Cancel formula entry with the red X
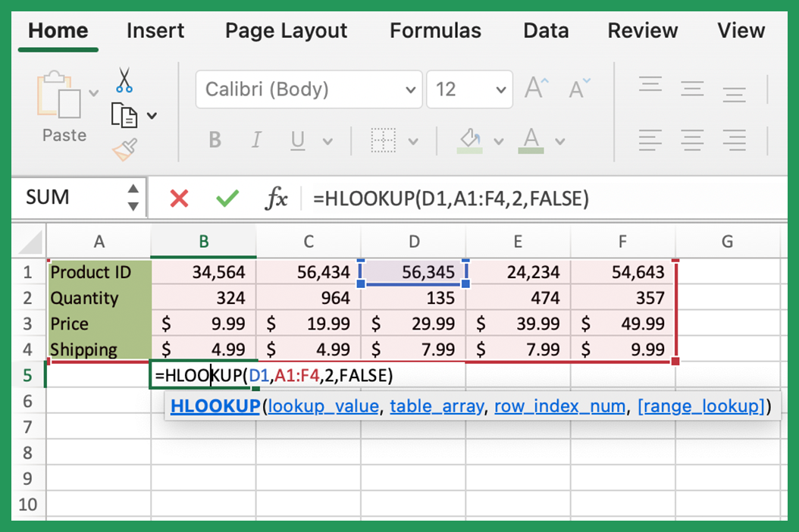Screen dimensions: 799x532 pyautogui.click(x=178, y=198)
